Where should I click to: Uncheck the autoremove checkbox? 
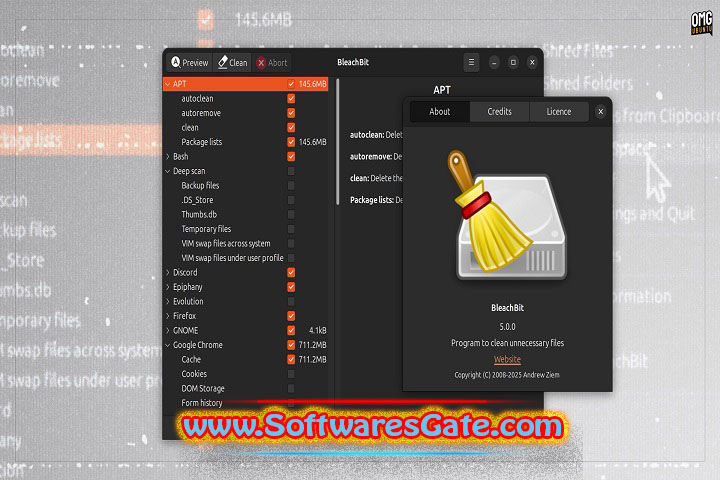point(291,113)
